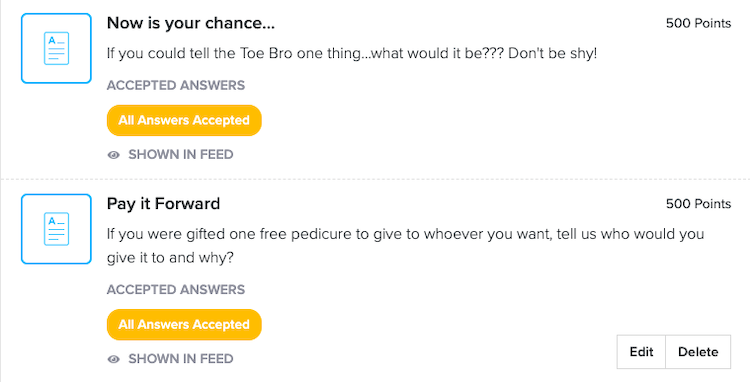Viewport: 750px width, 382px height.
Task: Click the document icon for Pay it Forward
Action: click(x=56, y=229)
